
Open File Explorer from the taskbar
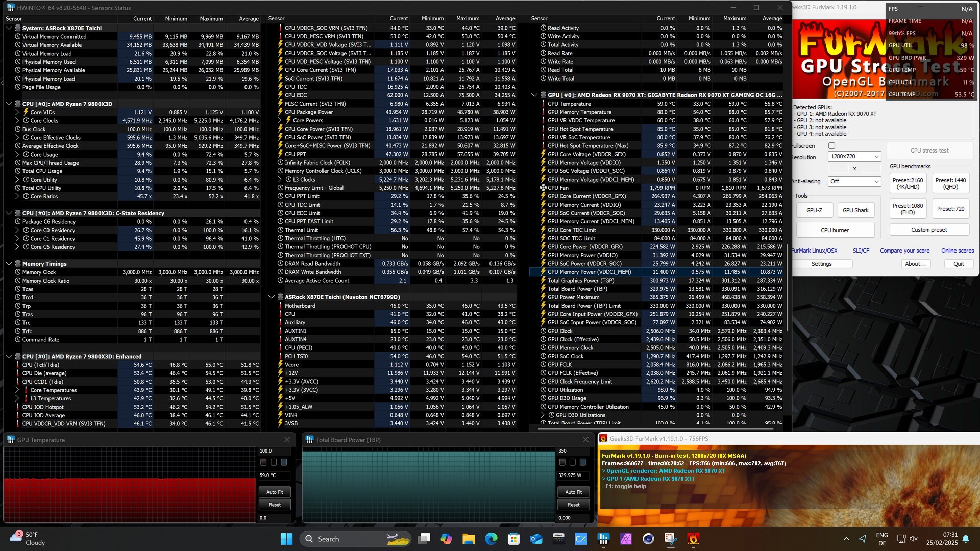pos(469,539)
